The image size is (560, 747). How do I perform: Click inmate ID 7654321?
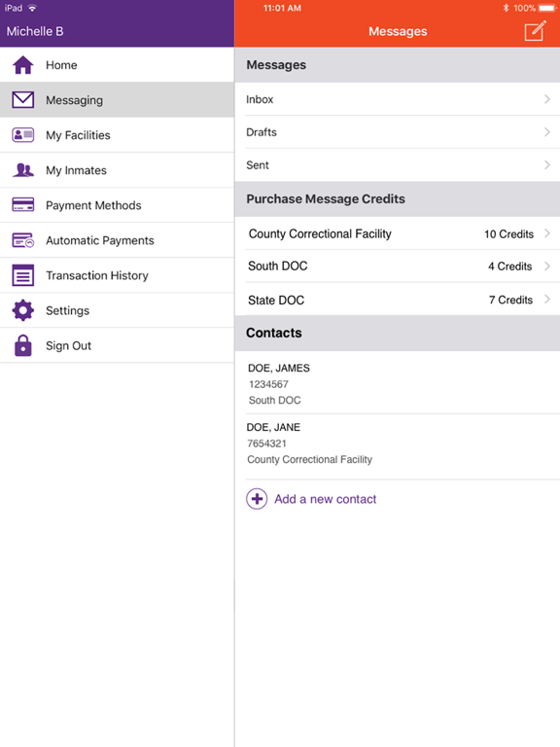[266, 444]
